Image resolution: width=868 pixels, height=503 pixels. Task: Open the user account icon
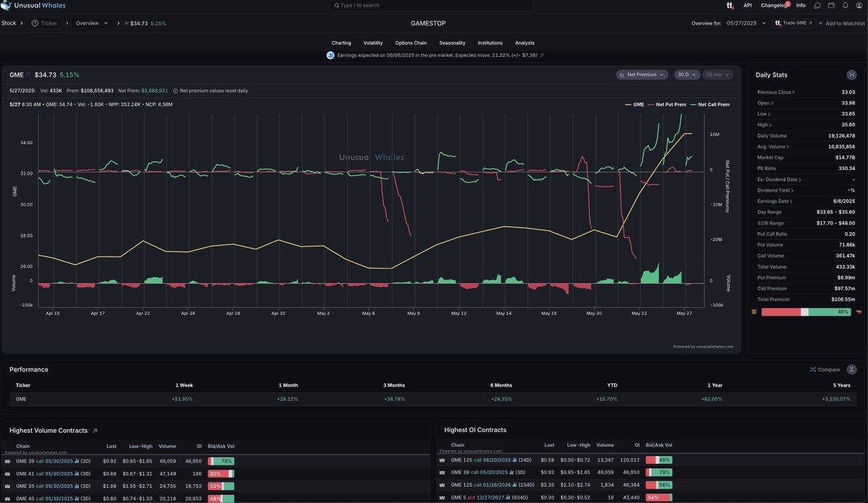tap(859, 5)
